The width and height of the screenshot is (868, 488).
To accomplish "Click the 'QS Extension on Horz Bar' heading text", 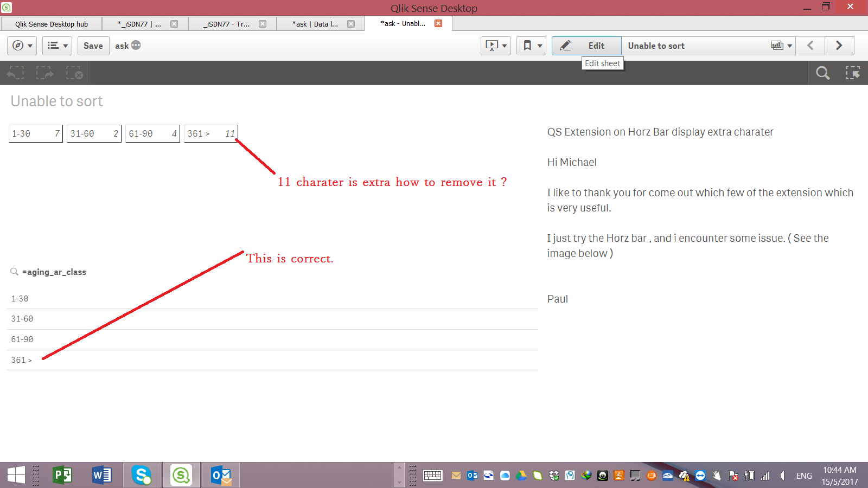I will (660, 132).
